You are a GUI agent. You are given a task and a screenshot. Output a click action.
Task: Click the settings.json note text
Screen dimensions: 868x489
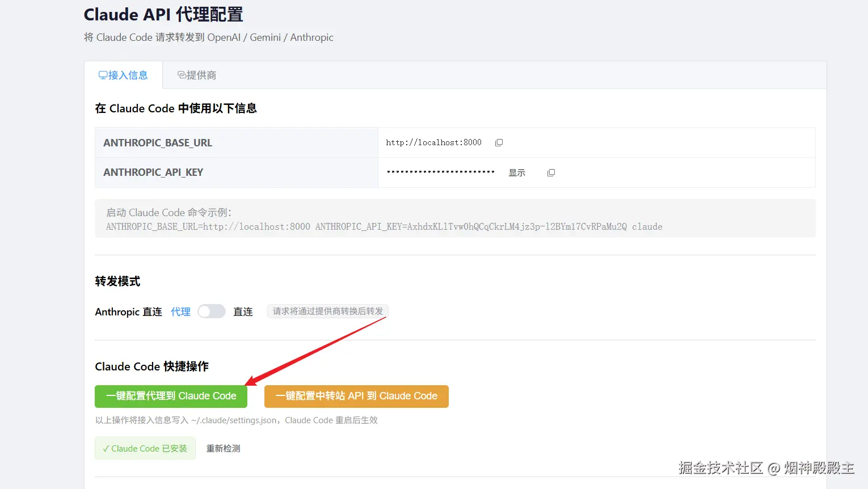[236, 420]
